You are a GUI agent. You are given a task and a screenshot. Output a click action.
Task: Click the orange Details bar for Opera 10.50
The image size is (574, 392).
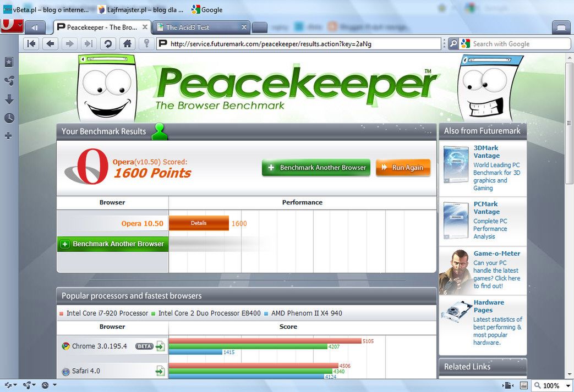(199, 223)
